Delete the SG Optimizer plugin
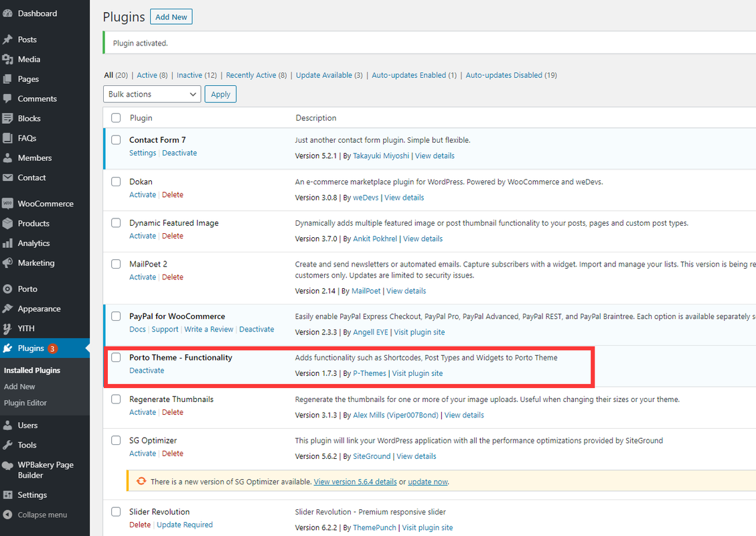This screenshot has height=536, width=756. pos(173,454)
